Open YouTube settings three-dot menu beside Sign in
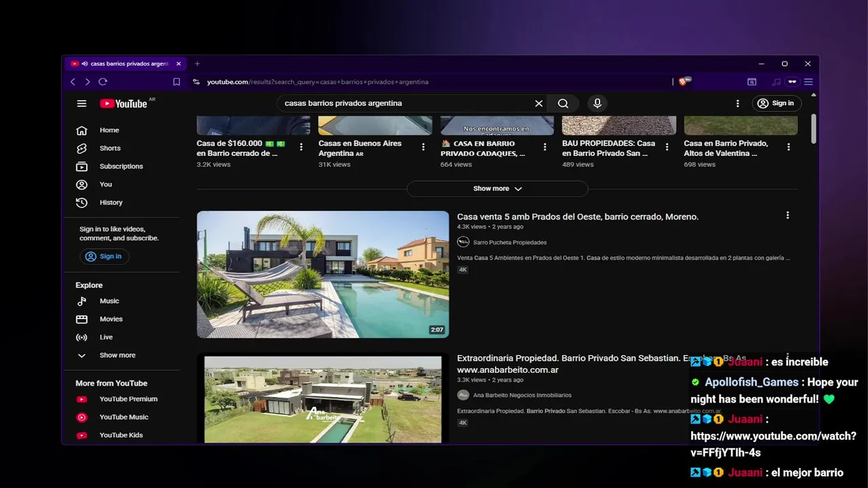Screen dimensions: 868x488 pyautogui.click(x=738, y=104)
